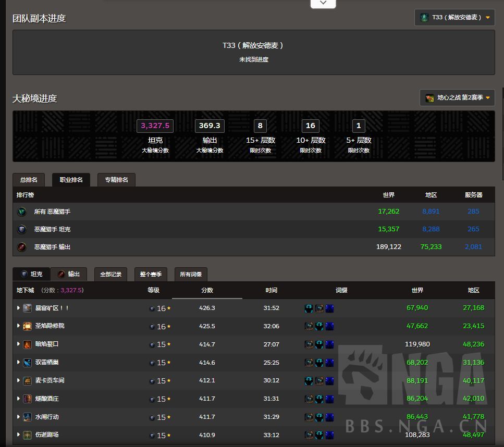Viewport: 504px width, 447px height.
Task: Click first affix icon in 暴富矿区 row
Action: coord(309,308)
